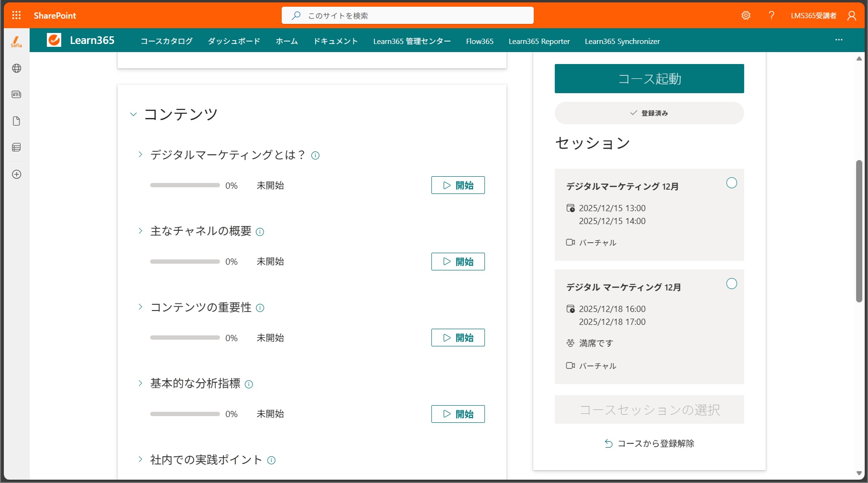Open Learn365 管理センター
This screenshot has width=868, height=483.
pyautogui.click(x=412, y=41)
